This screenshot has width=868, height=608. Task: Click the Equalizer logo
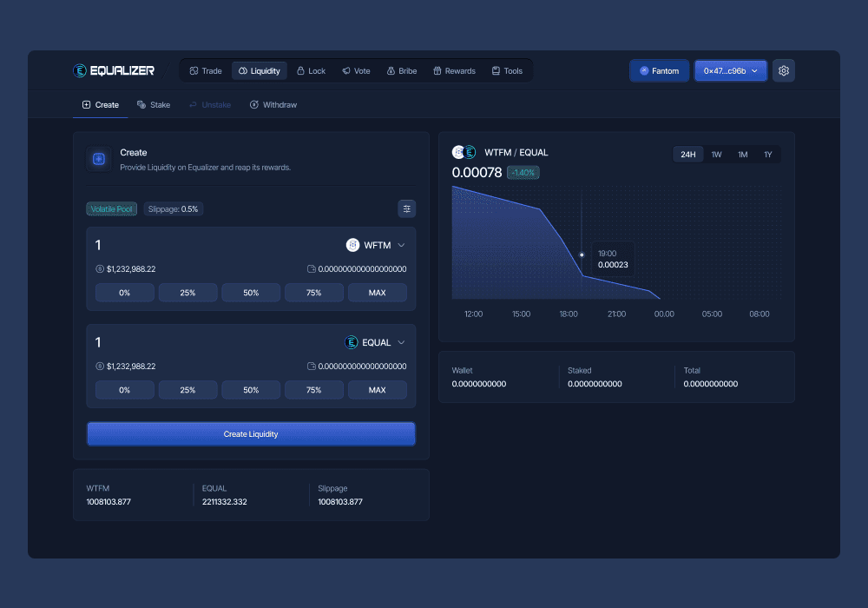(114, 71)
